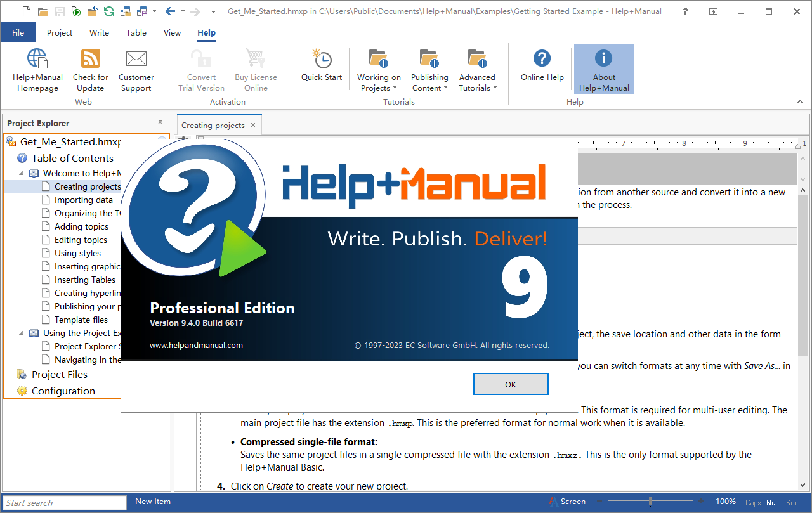
Task: Click the Screen mode indicator
Action: (x=567, y=502)
